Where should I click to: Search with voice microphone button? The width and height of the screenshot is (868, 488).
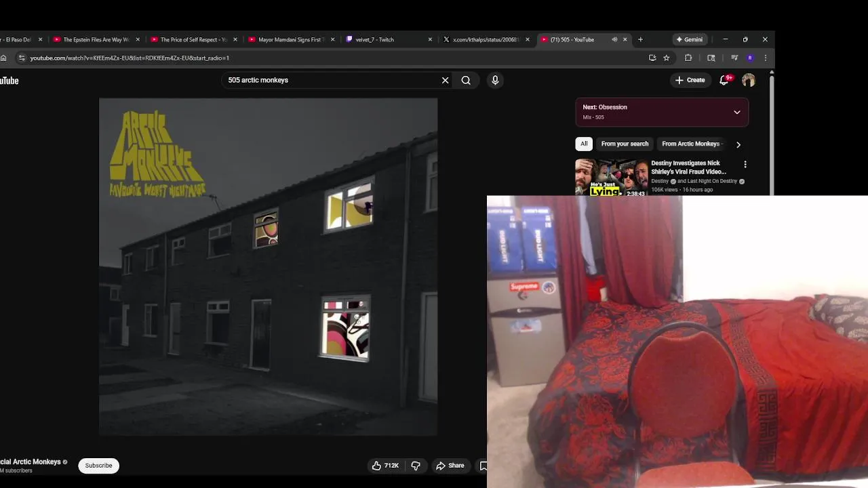495,80
